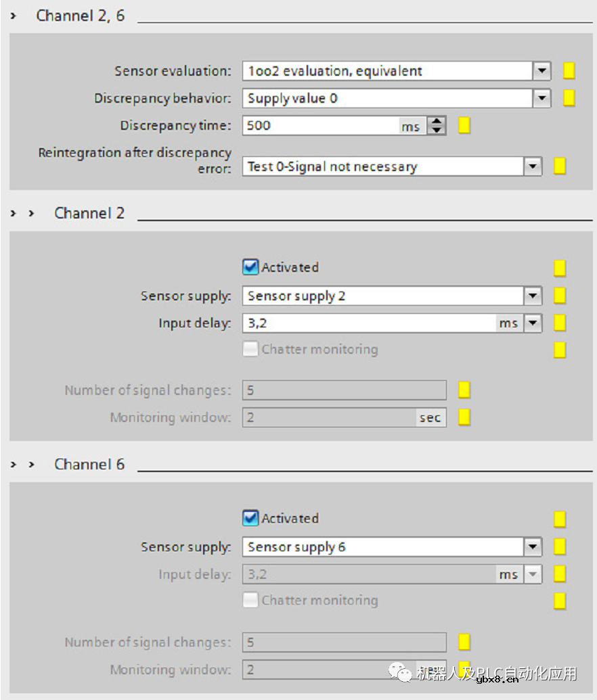
Task: Click yellow marker beside Channel 2 Activated
Action: click(560, 268)
